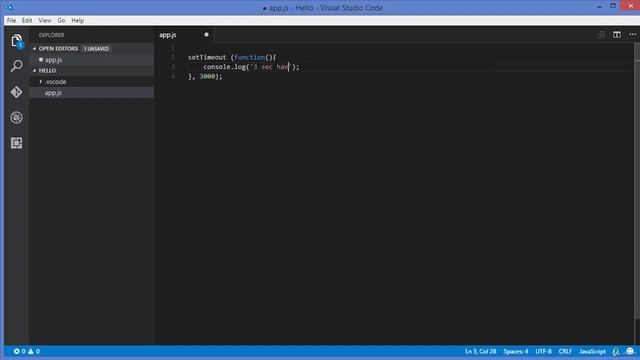Collapse the HELLO folder section

point(35,71)
